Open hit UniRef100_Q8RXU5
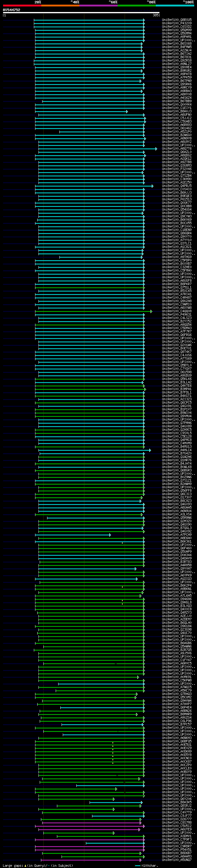The image size is (197, 868). (x=177, y=20)
